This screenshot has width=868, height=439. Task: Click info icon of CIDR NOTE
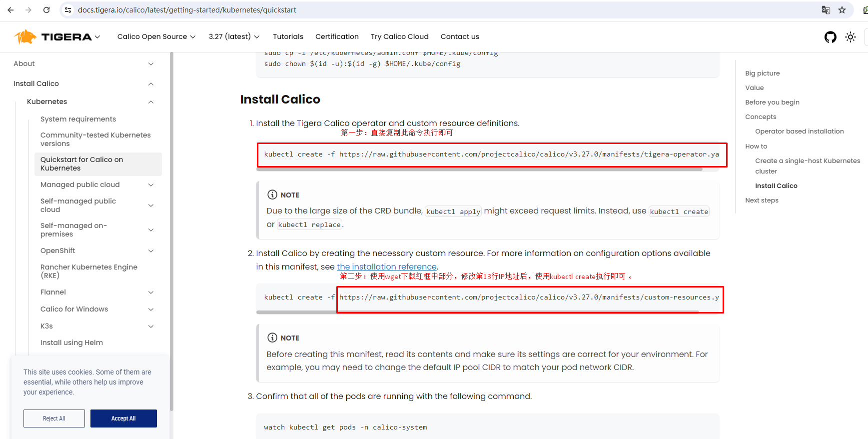[272, 337]
